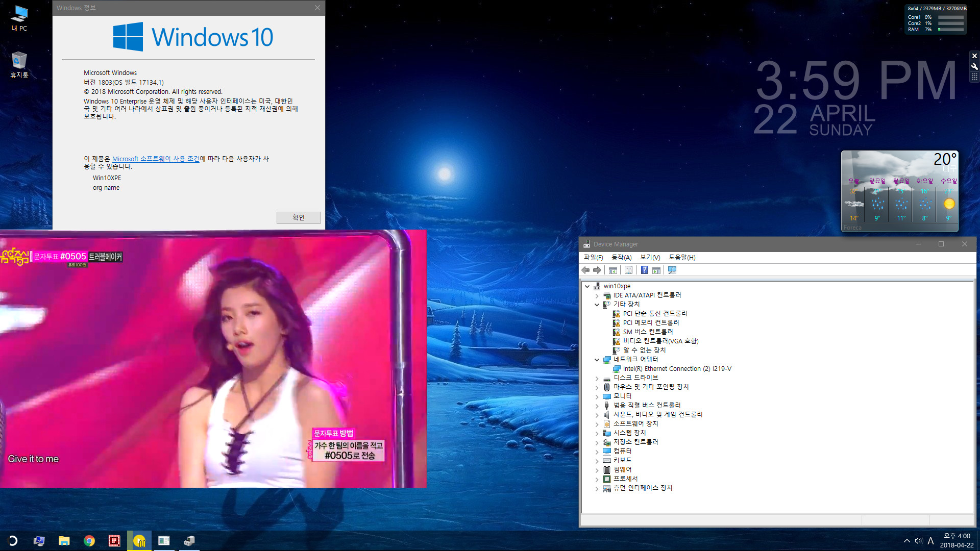Click the wrench settings icon on weather gadget

(974, 66)
